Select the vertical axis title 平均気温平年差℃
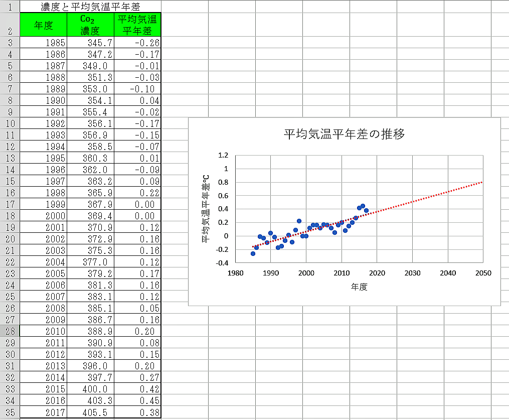The height and width of the screenshot is (420, 509). pyautogui.click(x=205, y=209)
